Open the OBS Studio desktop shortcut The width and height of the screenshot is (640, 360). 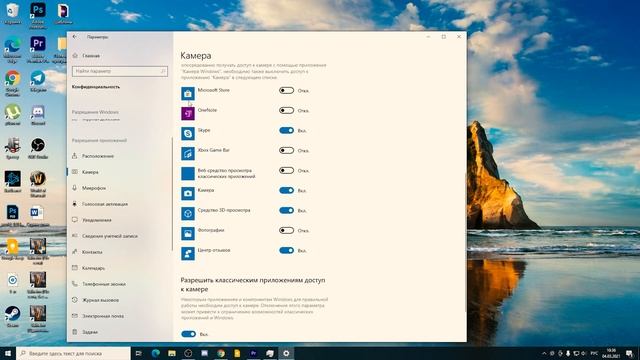[x=38, y=148]
